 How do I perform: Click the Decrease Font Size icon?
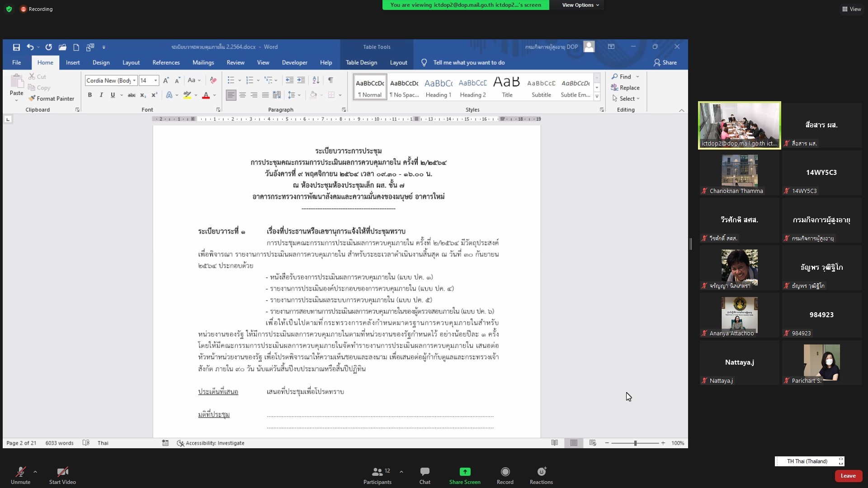pyautogui.click(x=178, y=80)
